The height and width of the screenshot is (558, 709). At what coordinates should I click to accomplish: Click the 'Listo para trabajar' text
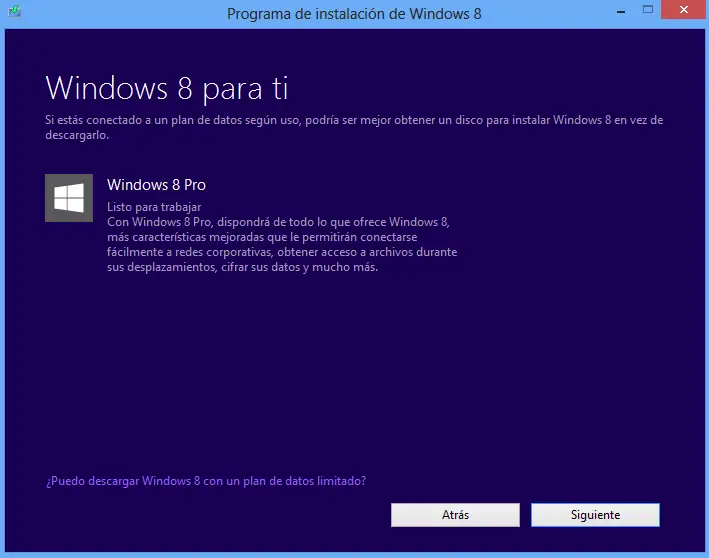pos(154,207)
